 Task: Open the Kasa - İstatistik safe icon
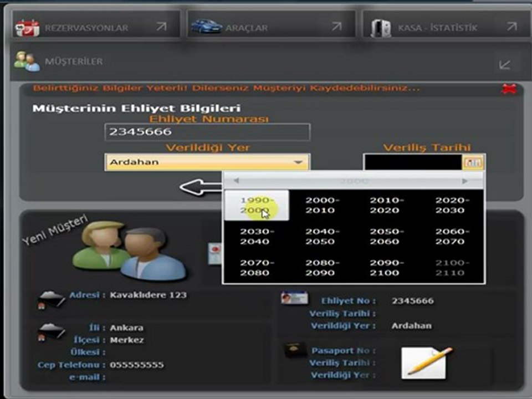pos(380,28)
